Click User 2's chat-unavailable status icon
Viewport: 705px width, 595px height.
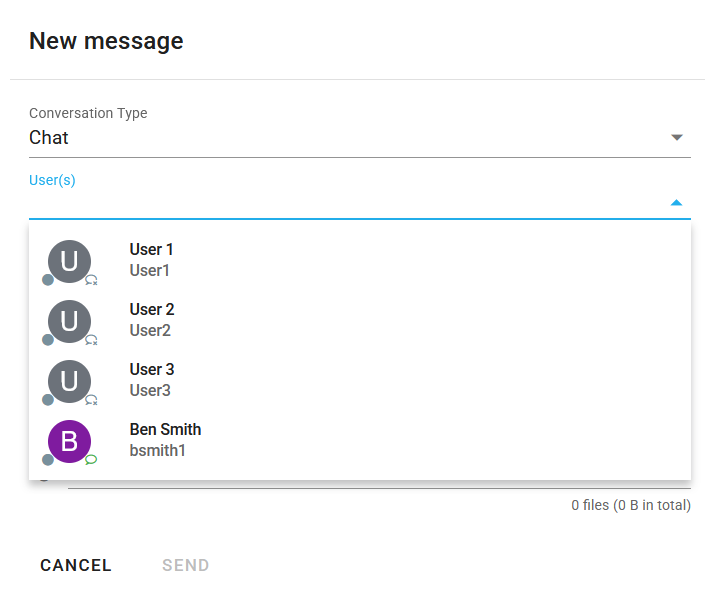(91, 340)
